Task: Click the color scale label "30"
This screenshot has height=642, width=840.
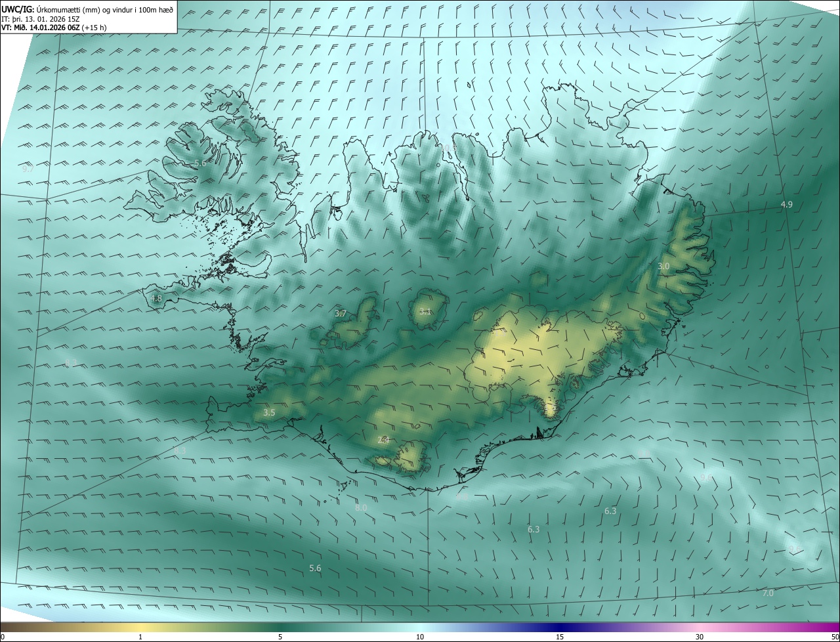Action: pos(700,637)
